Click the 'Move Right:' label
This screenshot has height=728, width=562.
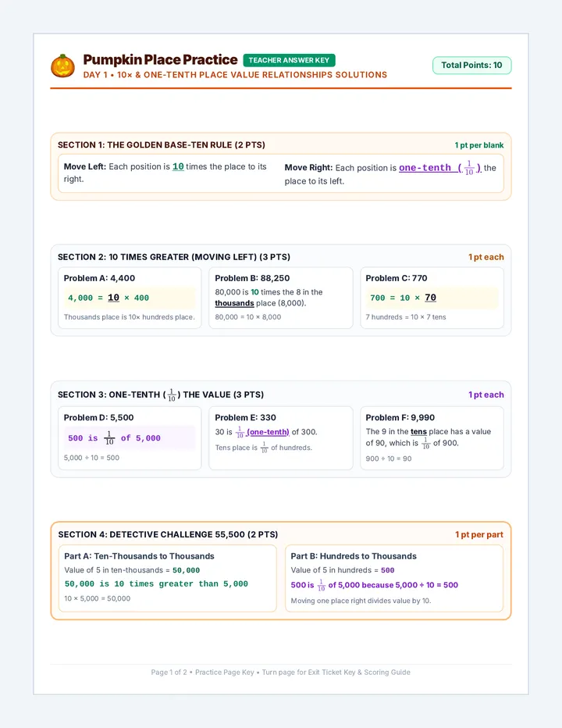[308, 168]
